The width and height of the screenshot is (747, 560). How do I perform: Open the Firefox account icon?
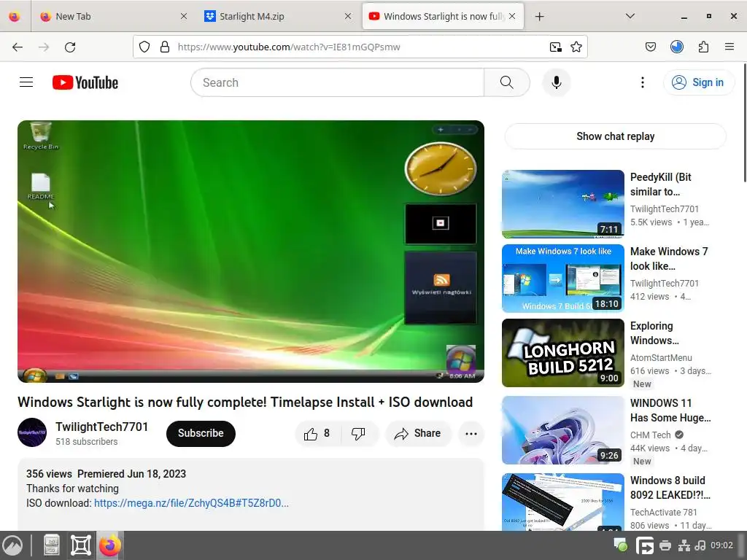[x=677, y=47]
